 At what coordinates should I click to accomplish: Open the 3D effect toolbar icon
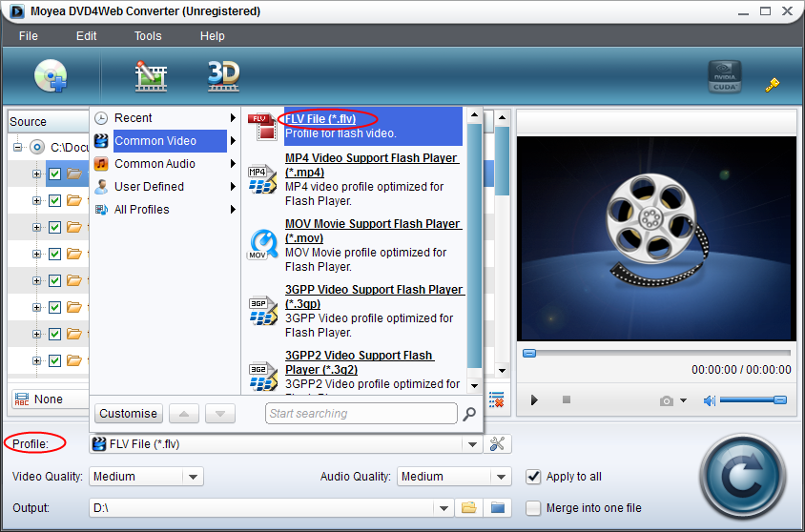223,76
